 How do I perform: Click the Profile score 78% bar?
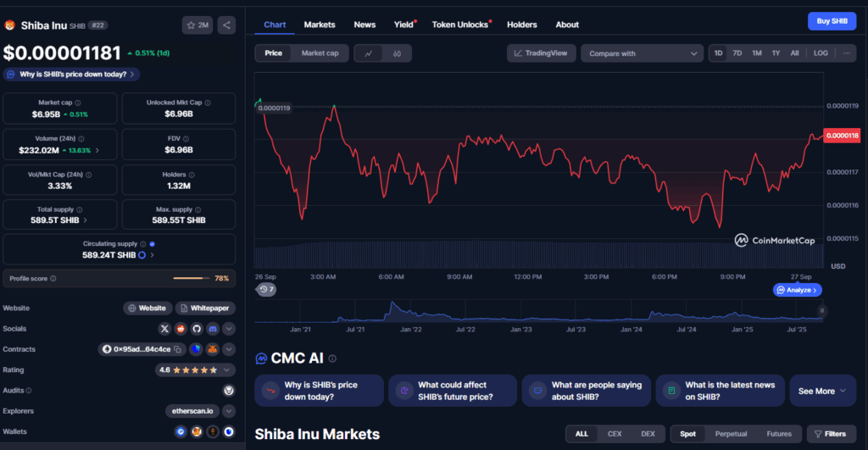[x=191, y=279]
